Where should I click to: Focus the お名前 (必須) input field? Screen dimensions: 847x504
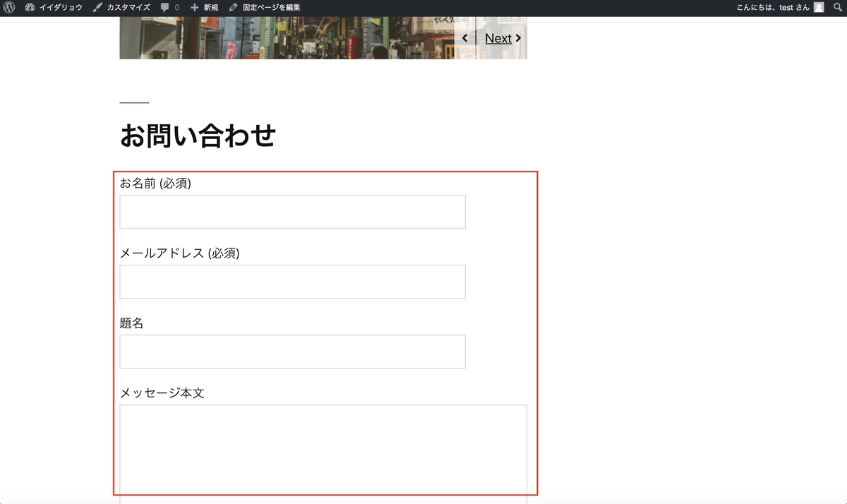click(x=292, y=212)
